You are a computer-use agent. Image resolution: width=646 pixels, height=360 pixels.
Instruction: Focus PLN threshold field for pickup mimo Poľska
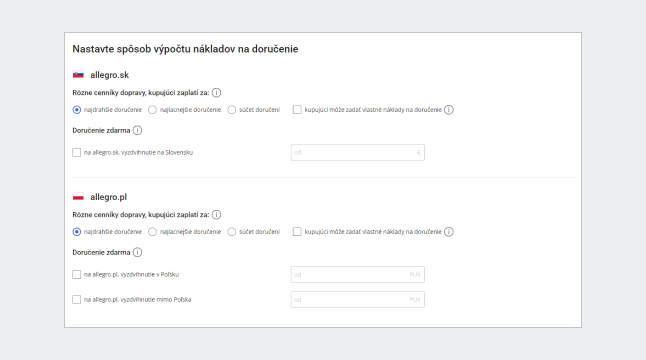point(358,299)
